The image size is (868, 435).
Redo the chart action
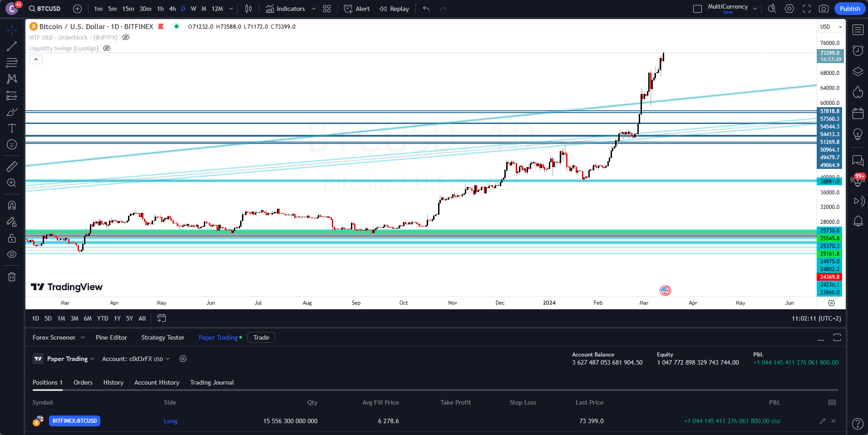point(443,9)
